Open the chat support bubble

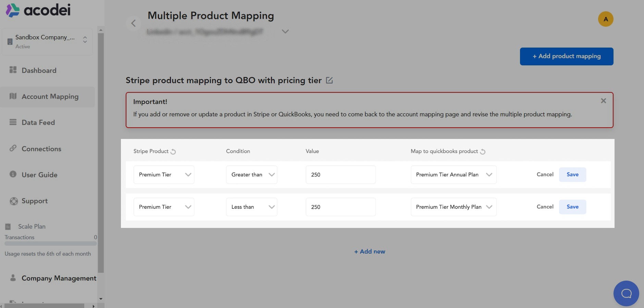626,293
